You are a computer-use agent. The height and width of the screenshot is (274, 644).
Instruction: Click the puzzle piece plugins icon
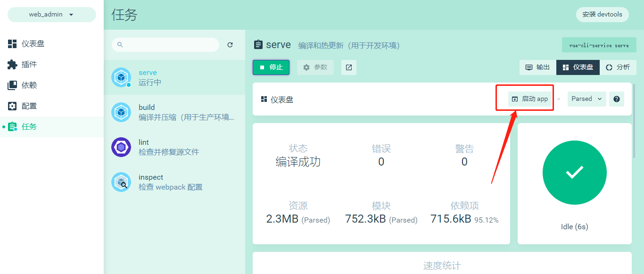point(12,65)
